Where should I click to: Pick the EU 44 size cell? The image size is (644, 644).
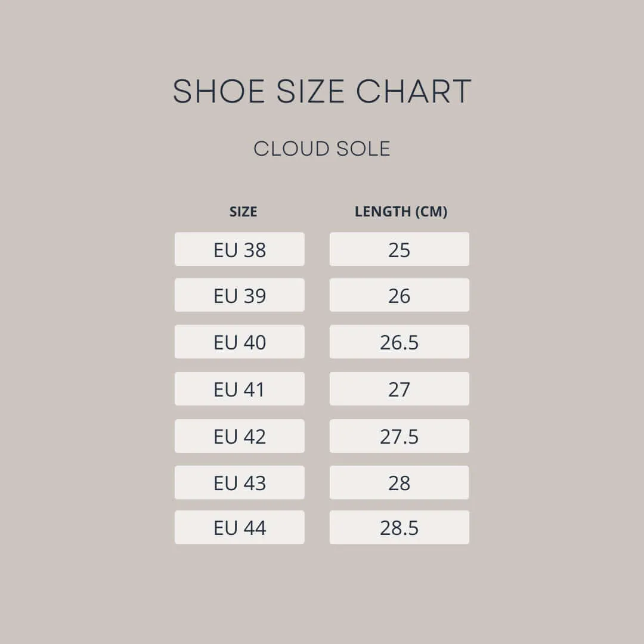pos(240,527)
